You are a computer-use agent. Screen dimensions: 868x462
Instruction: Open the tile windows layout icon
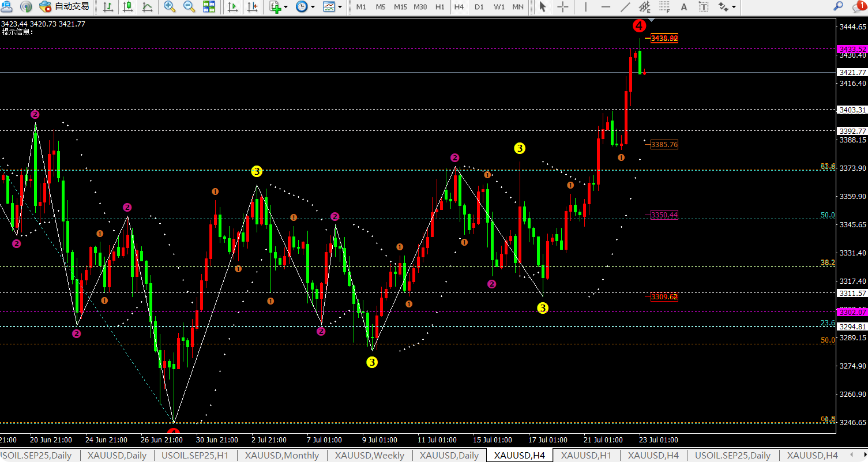[209, 7]
